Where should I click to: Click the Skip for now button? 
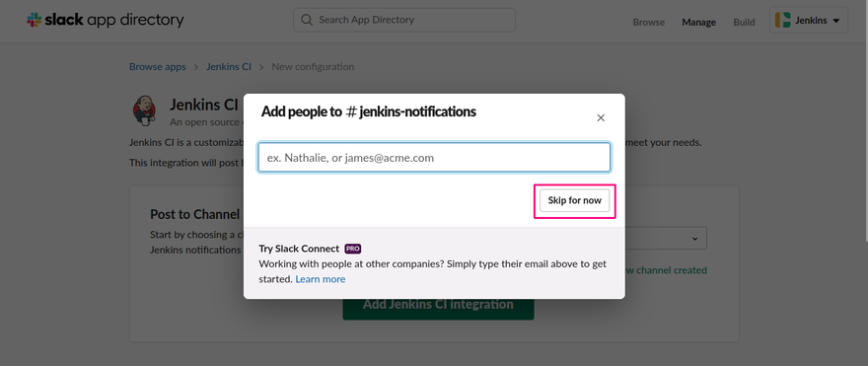(x=575, y=200)
